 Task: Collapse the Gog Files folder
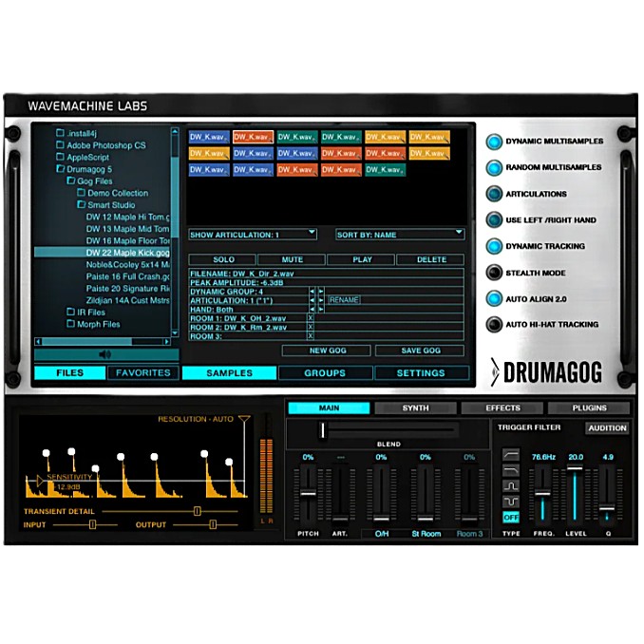coord(71,180)
